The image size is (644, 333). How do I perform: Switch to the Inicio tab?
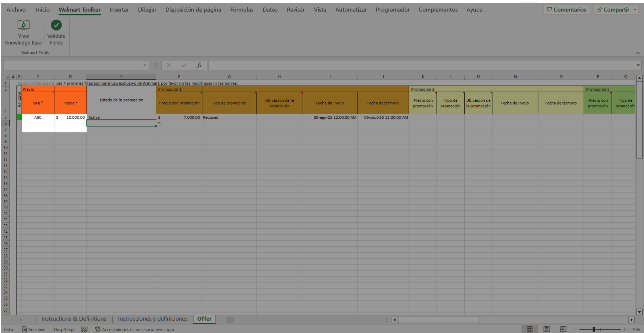click(43, 10)
